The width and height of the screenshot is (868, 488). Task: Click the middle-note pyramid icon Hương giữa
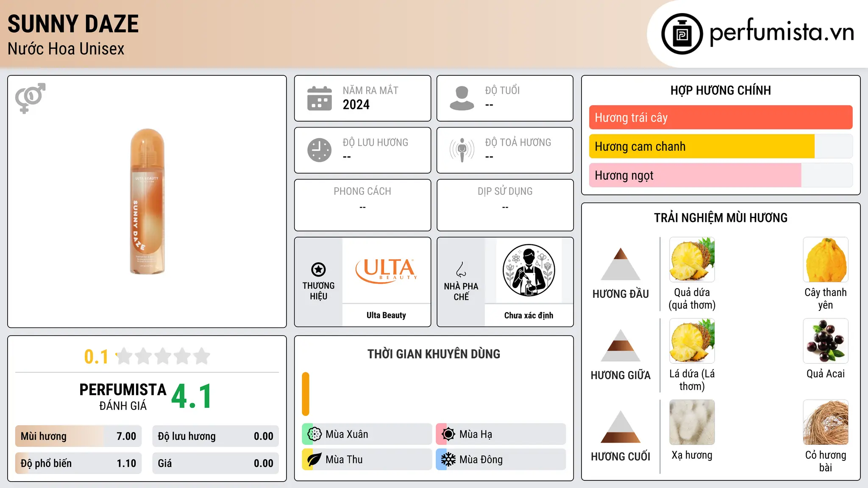click(x=620, y=345)
